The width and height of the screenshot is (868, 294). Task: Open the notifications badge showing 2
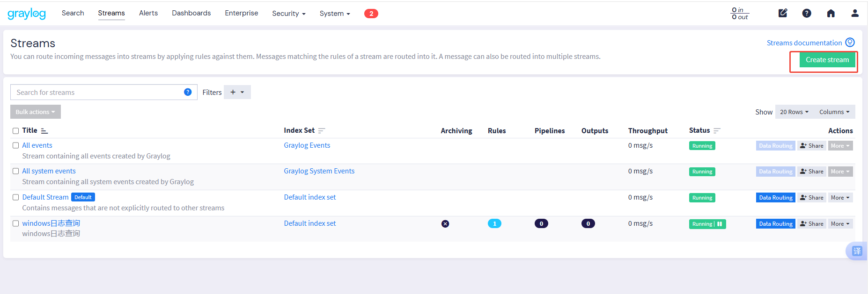tap(371, 14)
